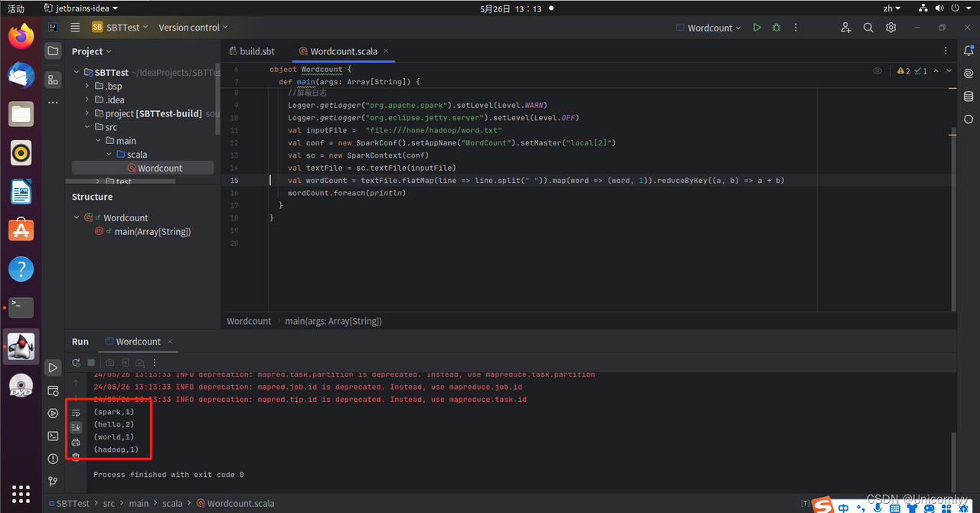Open Run panel more options (three dots)

[155, 363]
